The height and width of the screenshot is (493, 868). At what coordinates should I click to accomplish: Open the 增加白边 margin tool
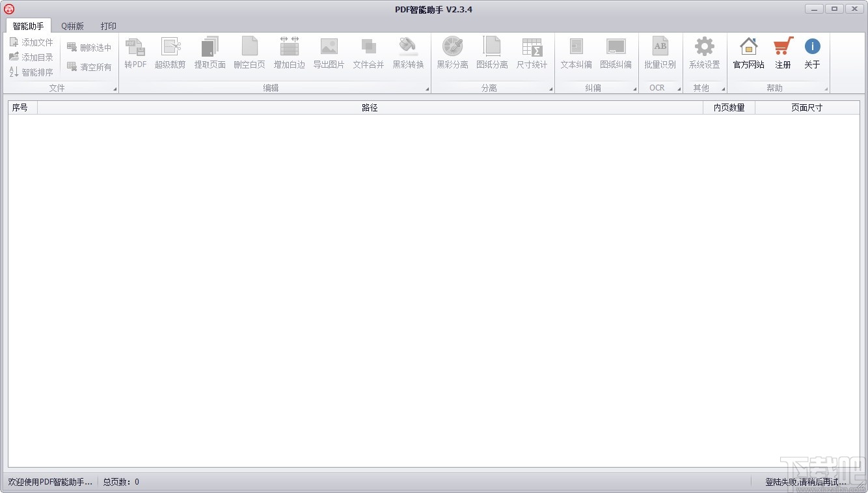pos(289,53)
